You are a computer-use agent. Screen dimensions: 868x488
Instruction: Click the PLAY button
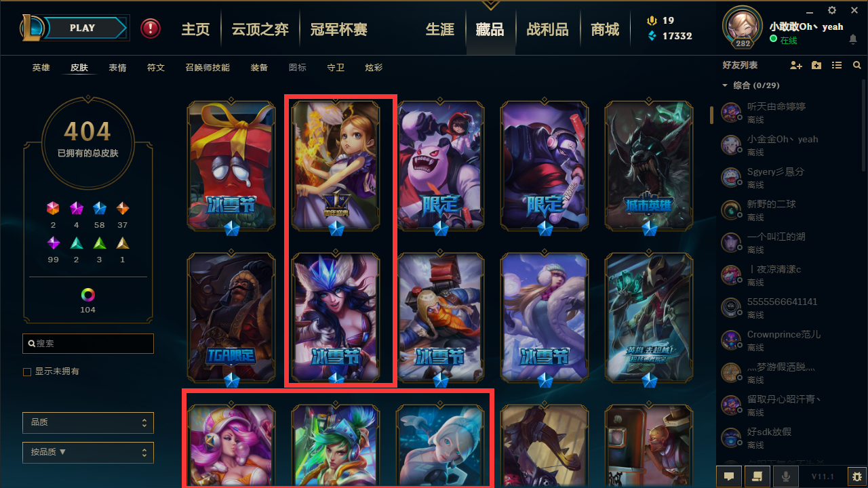coord(83,28)
